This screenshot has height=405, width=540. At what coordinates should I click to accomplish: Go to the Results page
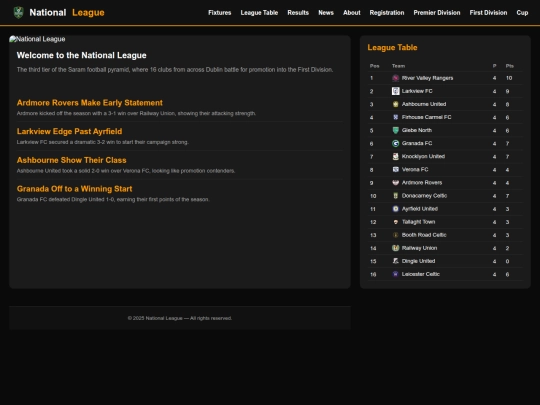298,13
